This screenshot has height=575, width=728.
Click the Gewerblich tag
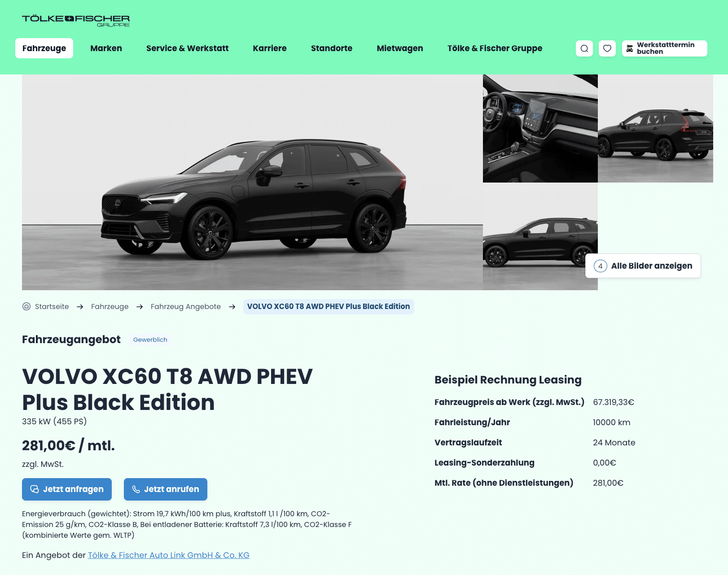(150, 340)
